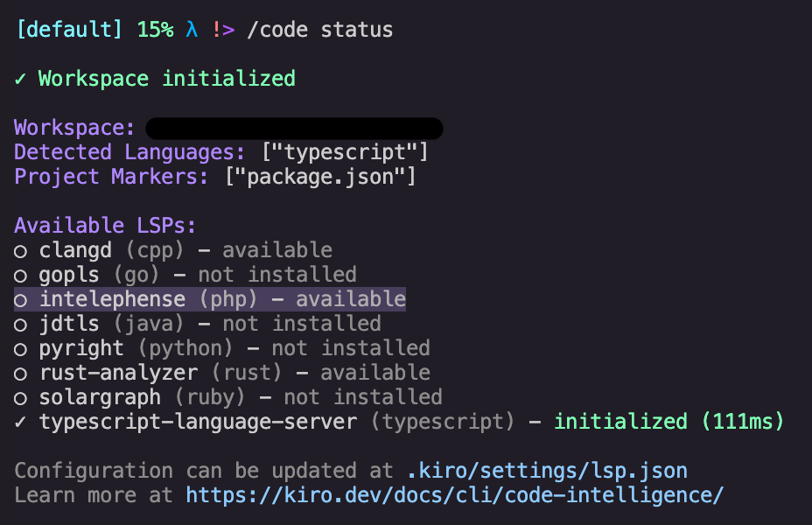Click the circle icon beside gopls

pyautogui.click(x=18, y=274)
